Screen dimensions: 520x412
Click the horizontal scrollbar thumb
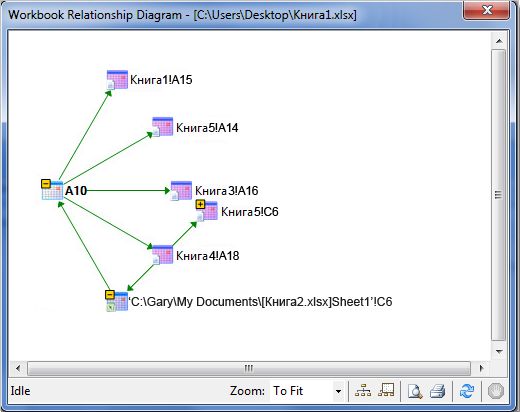(x=249, y=368)
